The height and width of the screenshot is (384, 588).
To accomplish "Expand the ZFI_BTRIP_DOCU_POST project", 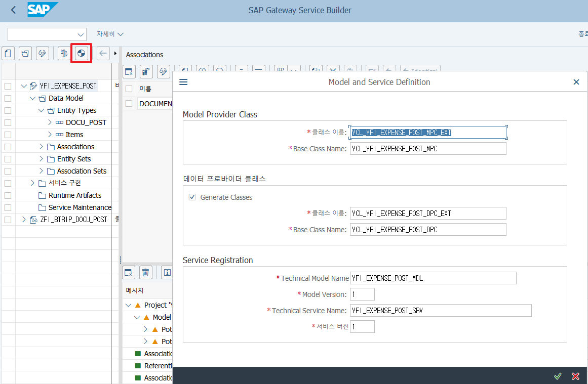I will 24,220.
